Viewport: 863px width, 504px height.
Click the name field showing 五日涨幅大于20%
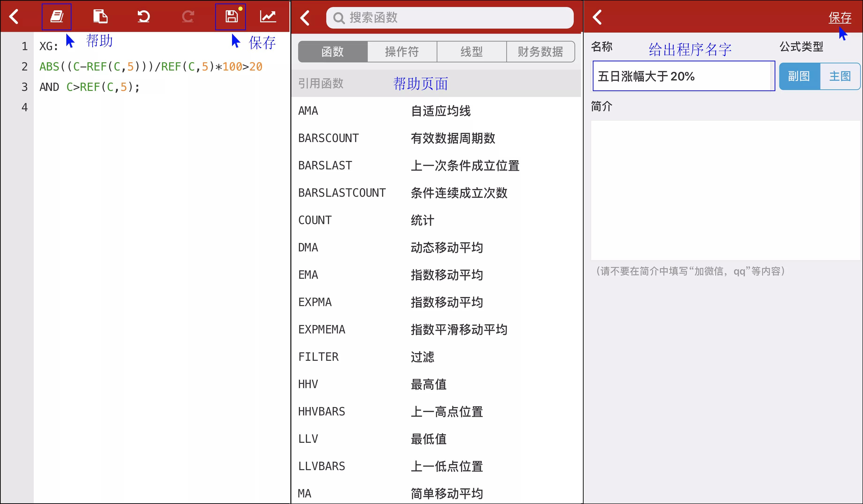point(683,76)
